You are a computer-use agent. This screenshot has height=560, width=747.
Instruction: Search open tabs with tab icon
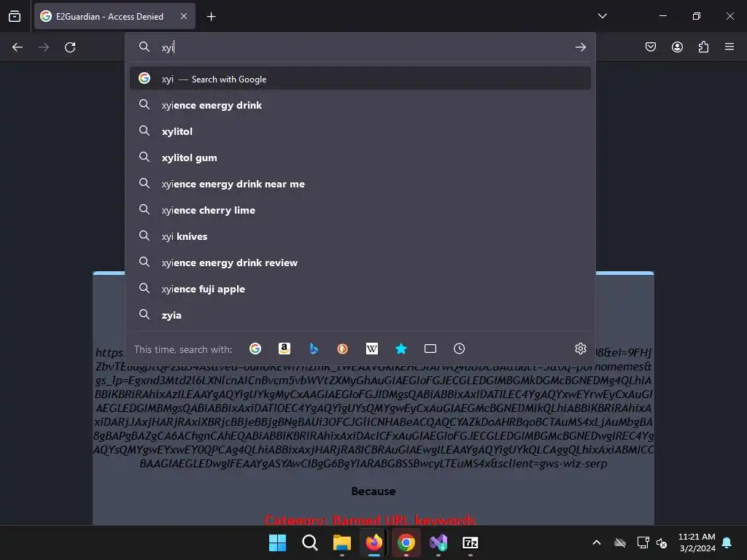pos(430,349)
